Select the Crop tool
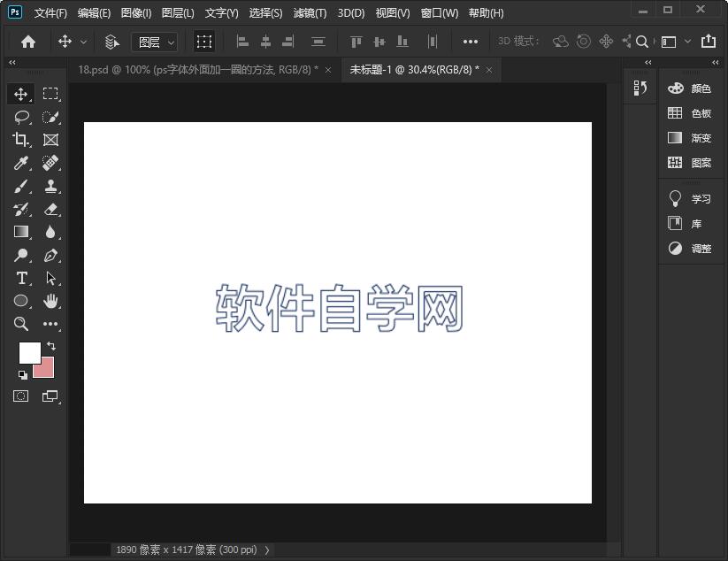This screenshot has width=728, height=561. [x=21, y=140]
